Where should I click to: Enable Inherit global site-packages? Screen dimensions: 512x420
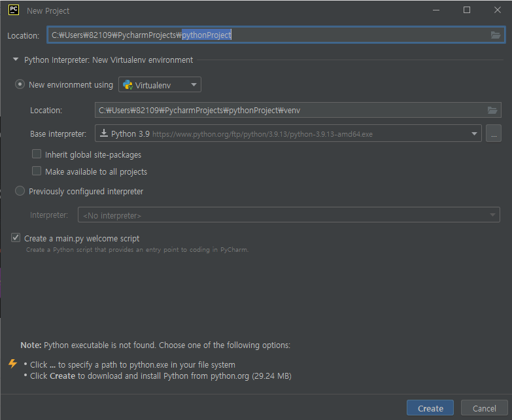click(x=37, y=154)
